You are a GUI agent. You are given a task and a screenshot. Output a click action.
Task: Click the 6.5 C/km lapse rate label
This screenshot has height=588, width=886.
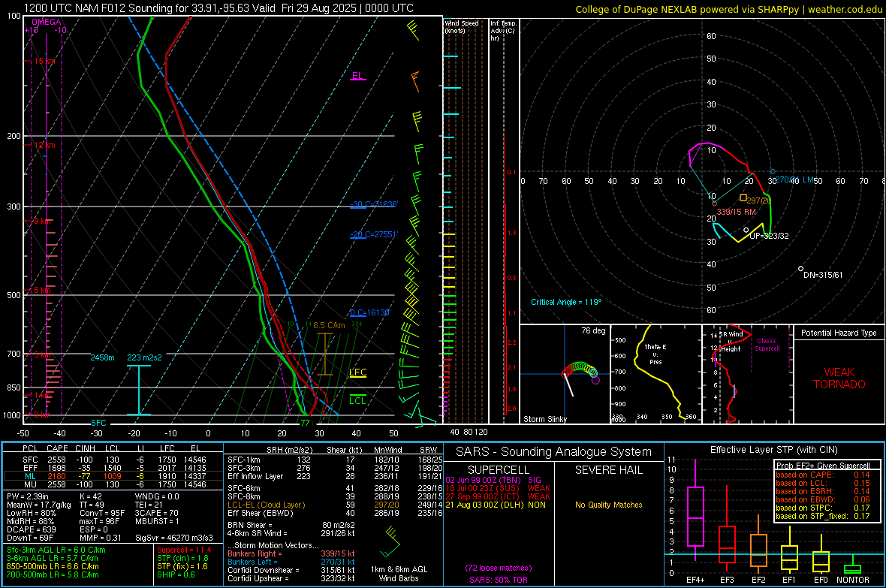pyautogui.click(x=329, y=325)
